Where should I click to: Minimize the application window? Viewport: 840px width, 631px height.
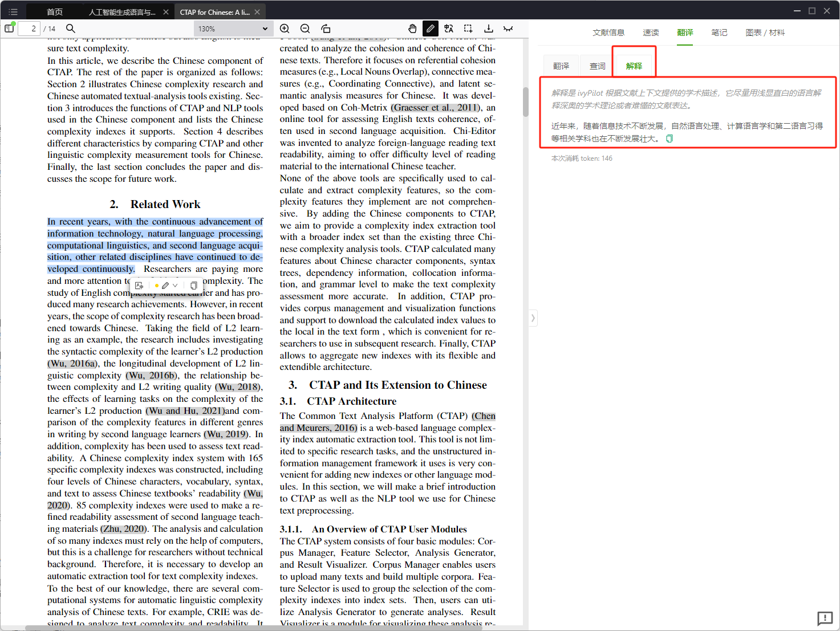(797, 11)
